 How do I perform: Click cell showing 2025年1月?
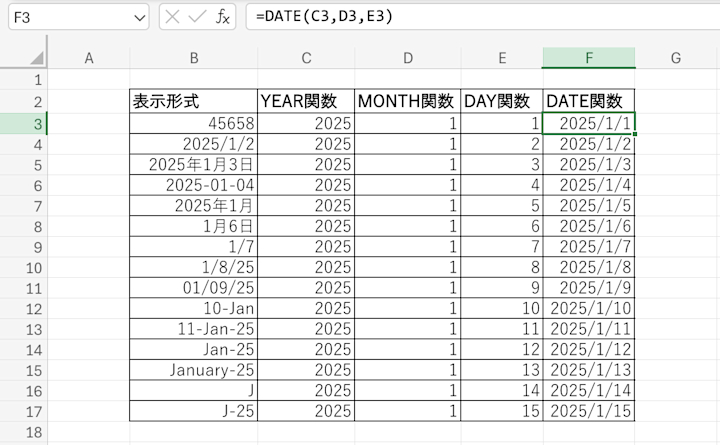pos(193,205)
